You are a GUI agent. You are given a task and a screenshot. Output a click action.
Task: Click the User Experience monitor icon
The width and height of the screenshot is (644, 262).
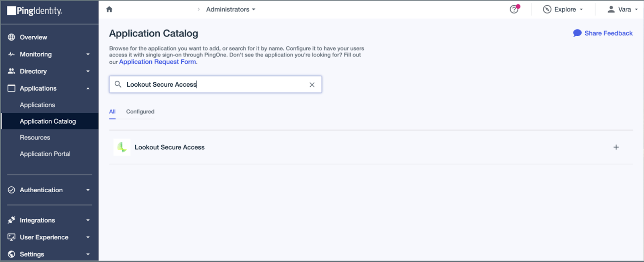(12, 237)
